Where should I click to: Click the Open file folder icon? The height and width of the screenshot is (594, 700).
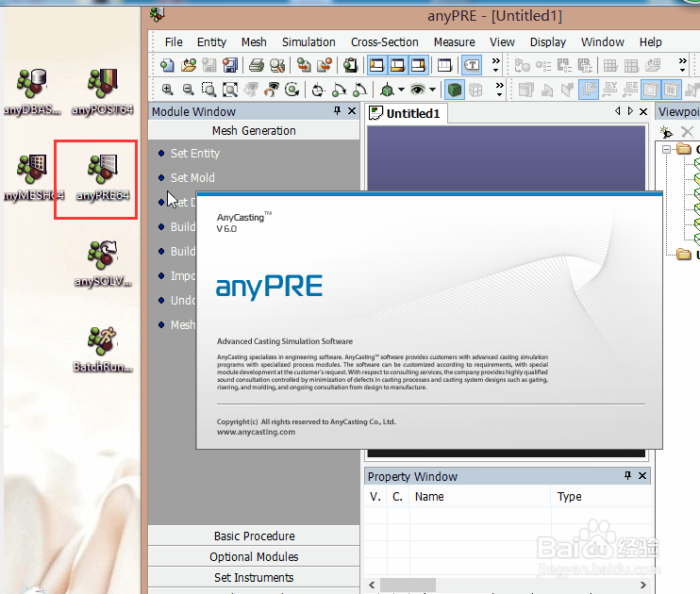[x=189, y=66]
